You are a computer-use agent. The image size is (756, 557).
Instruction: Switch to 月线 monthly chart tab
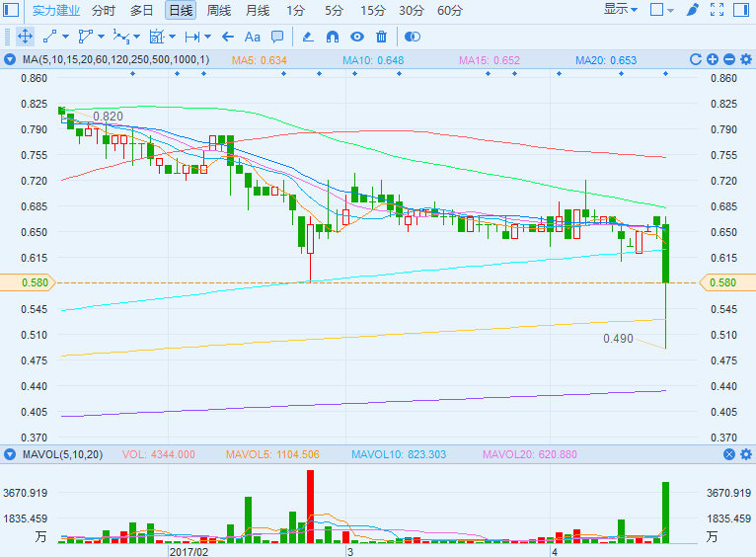[x=258, y=10]
